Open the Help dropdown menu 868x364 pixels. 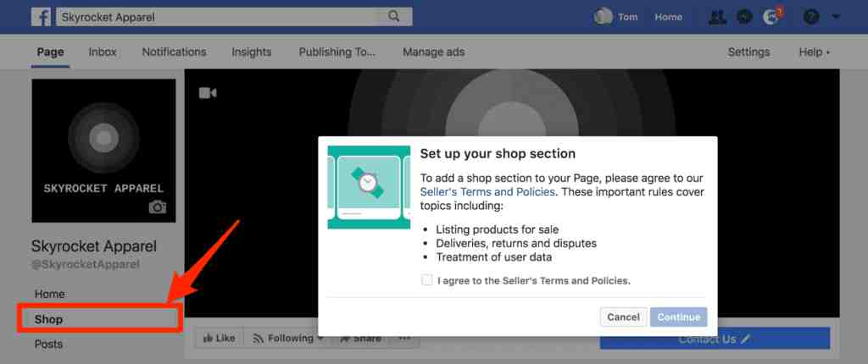coord(814,52)
